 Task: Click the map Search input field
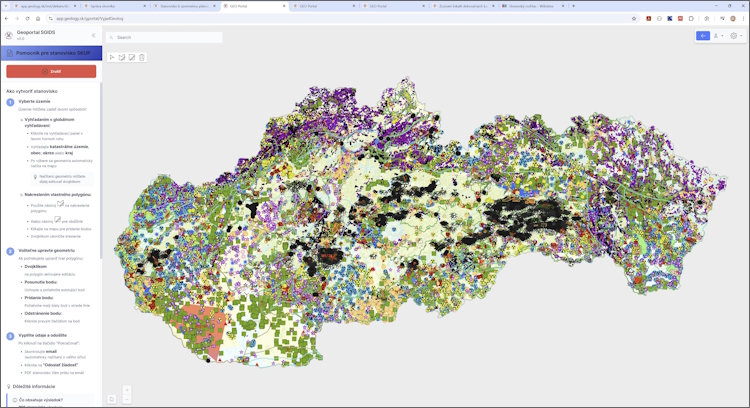(x=166, y=37)
